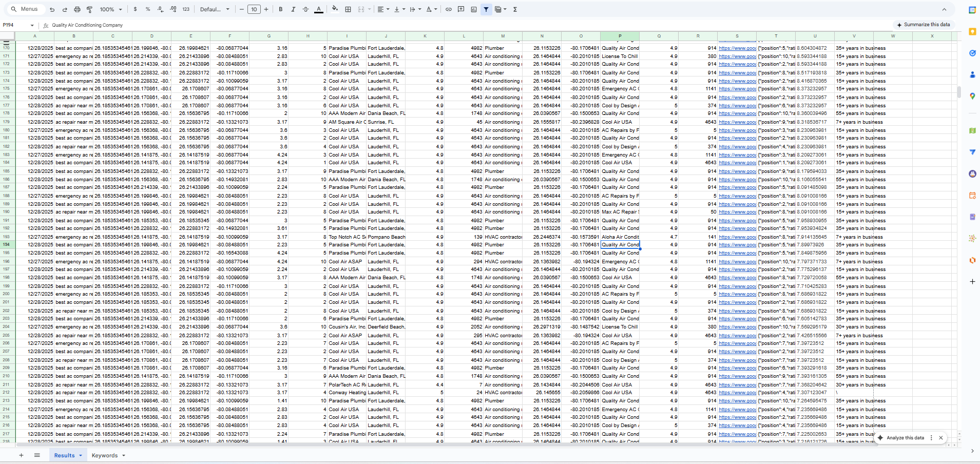Switch to the Keywords sheet tab
The height and width of the screenshot is (464, 980).
[105, 455]
